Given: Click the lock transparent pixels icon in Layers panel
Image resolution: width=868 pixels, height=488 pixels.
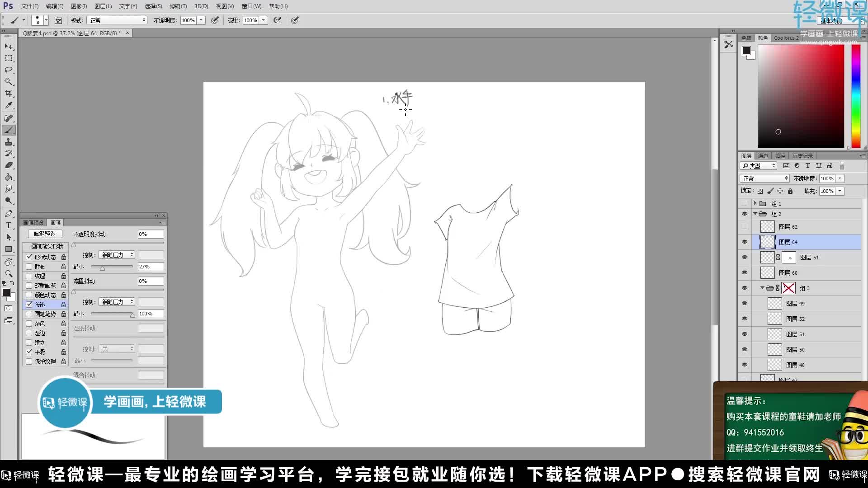Looking at the screenshot, I should coord(761,191).
